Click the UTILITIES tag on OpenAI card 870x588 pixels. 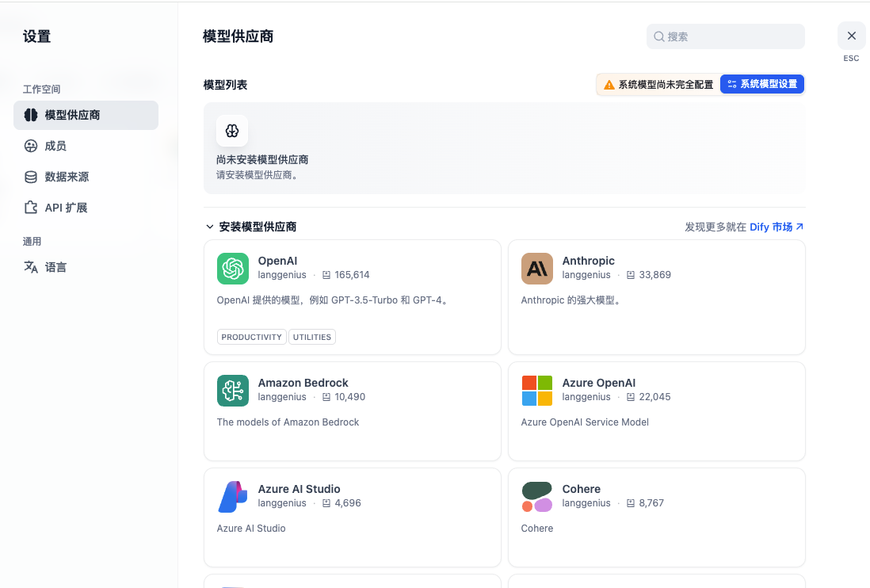click(311, 337)
